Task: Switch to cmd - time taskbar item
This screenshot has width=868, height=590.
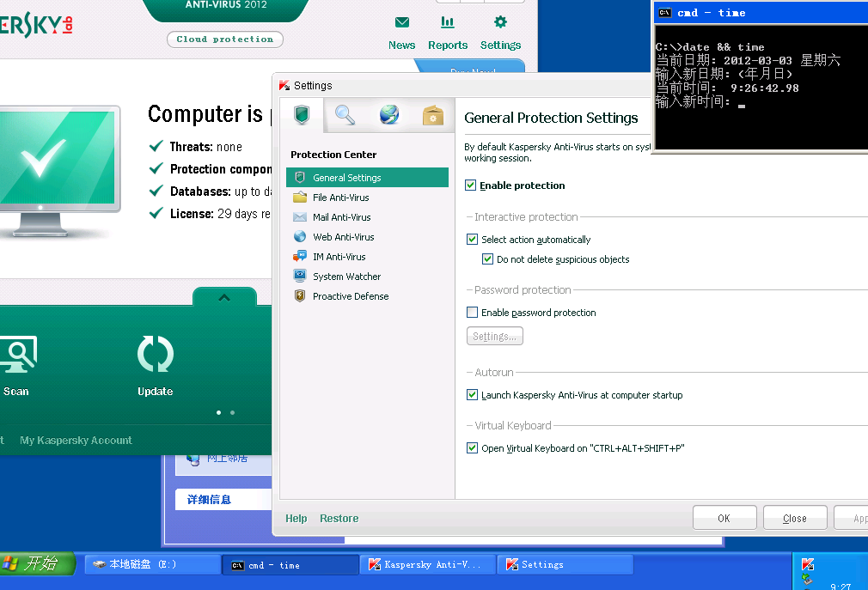Action: coord(290,565)
